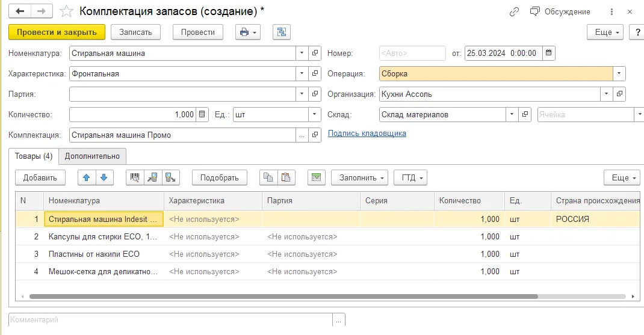The height and width of the screenshot is (335, 644).
Task: Switch to the Товары (4) tab
Action: coord(34,156)
